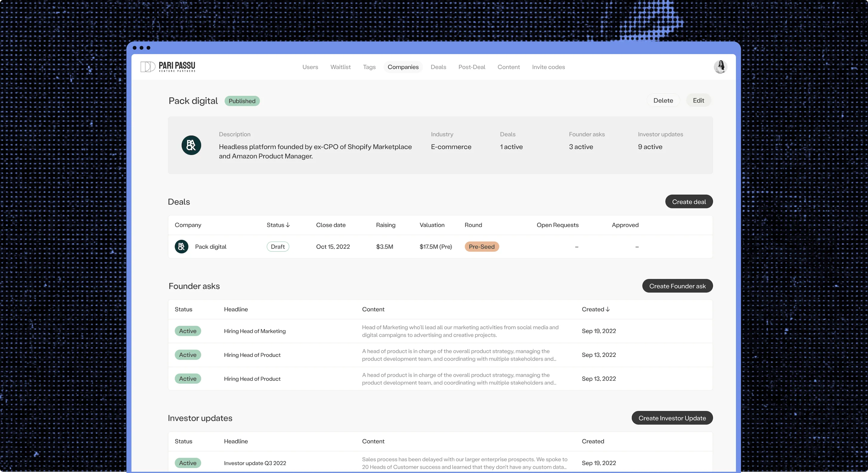Go to the Deals tab
This screenshot has width=868, height=473.
click(x=438, y=67)
